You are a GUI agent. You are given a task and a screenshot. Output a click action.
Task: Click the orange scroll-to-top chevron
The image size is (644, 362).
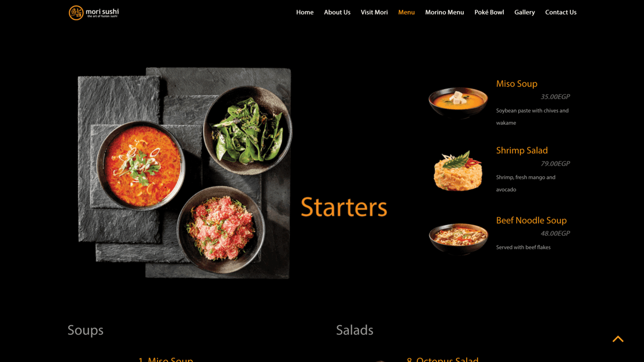click(x=618, y=339)
